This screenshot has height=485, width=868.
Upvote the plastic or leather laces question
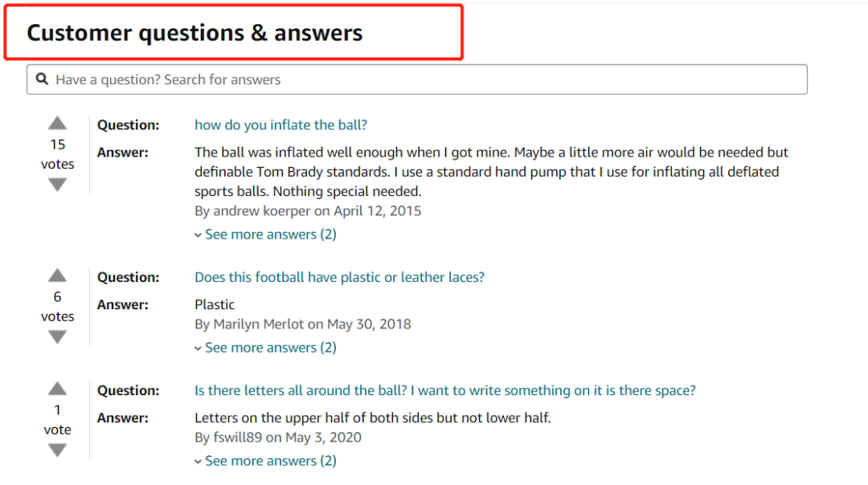point(57,275)
